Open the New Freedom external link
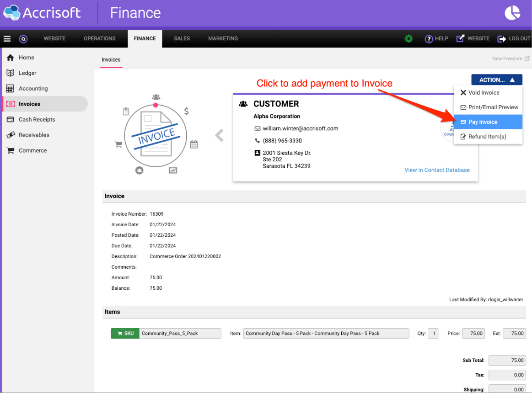 [x=511, y=58]
